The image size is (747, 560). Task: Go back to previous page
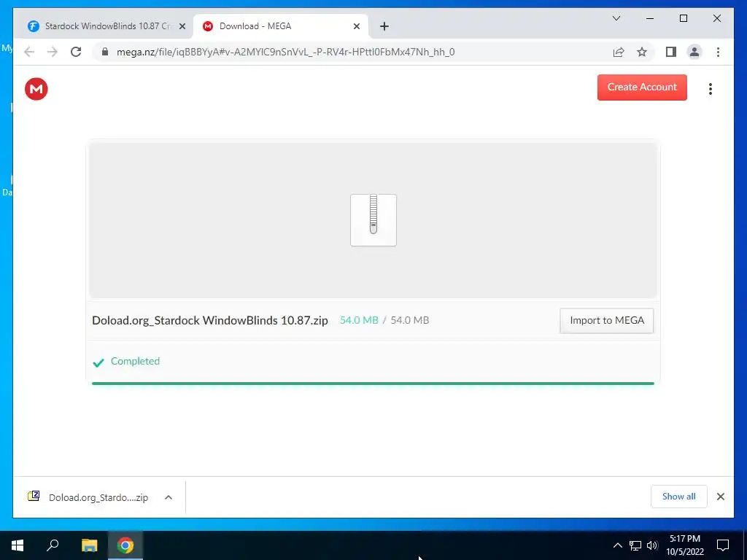29,52
